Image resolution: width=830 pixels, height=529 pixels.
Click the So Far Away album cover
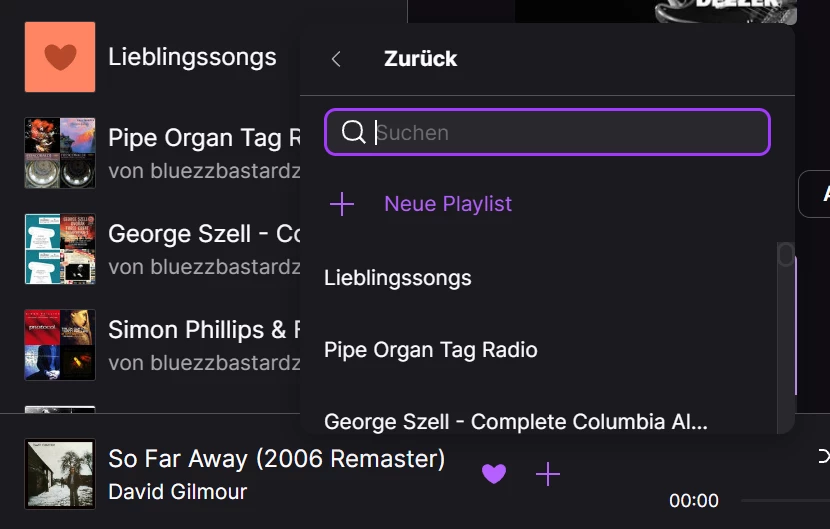click(x=60, y=474)
